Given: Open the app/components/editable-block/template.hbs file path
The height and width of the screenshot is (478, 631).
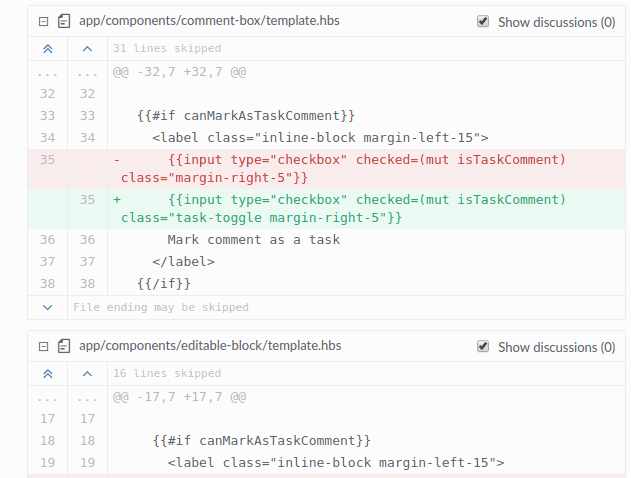Looking at the screenshot, I should coord(209,346).
